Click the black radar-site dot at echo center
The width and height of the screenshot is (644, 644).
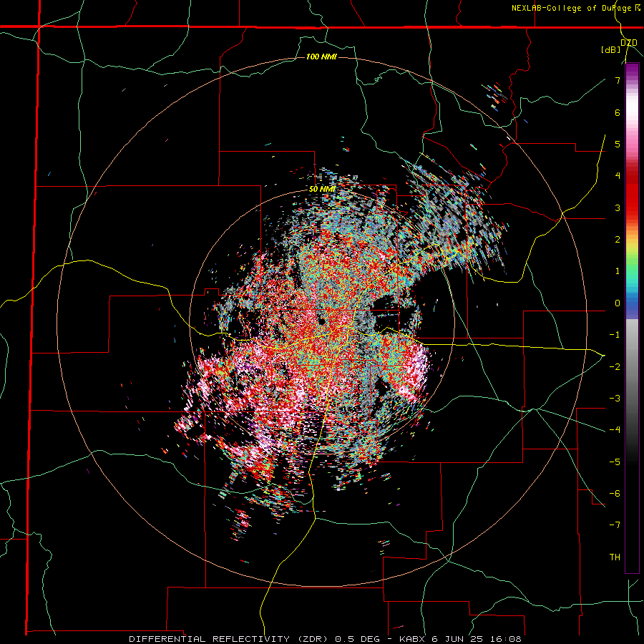[321, 321]
